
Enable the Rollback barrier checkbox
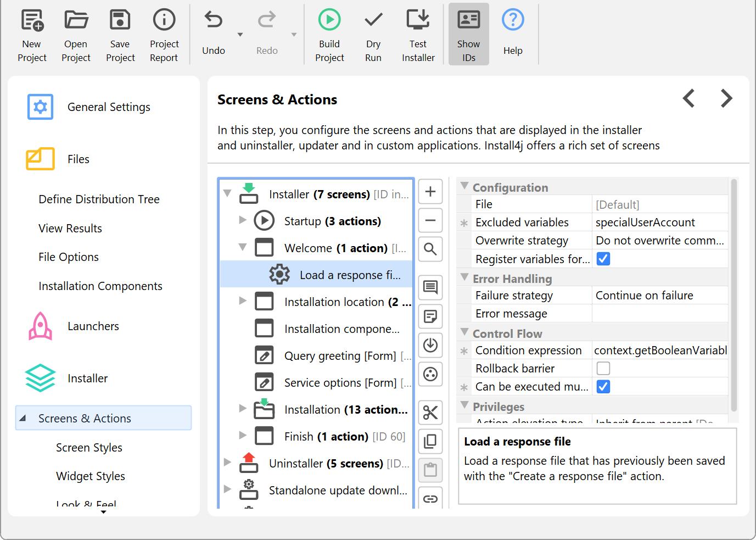point(603,368)
